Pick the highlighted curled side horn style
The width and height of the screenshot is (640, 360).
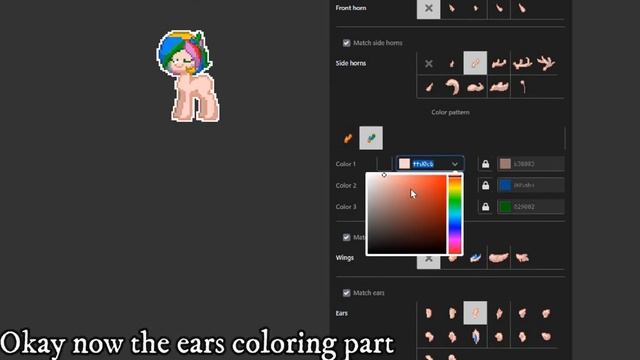click(476, 63)
